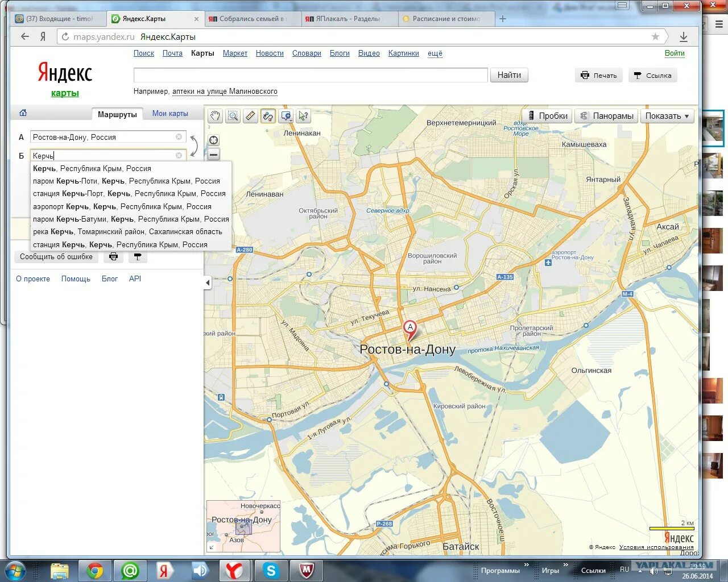Toggle the Пробки traffic layer

coord(547,116)
